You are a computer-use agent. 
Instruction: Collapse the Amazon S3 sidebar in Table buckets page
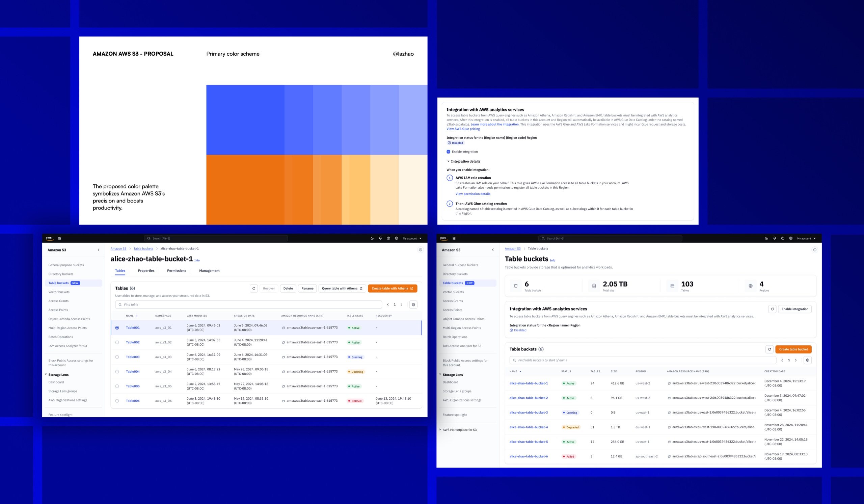[x=493, y=250]
